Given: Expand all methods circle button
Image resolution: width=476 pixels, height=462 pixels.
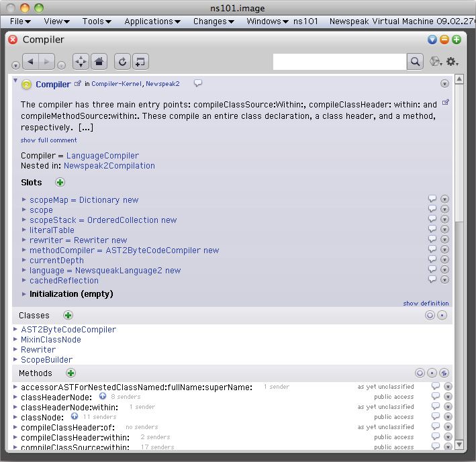Looking at the screenshot, I should (420, 373).
